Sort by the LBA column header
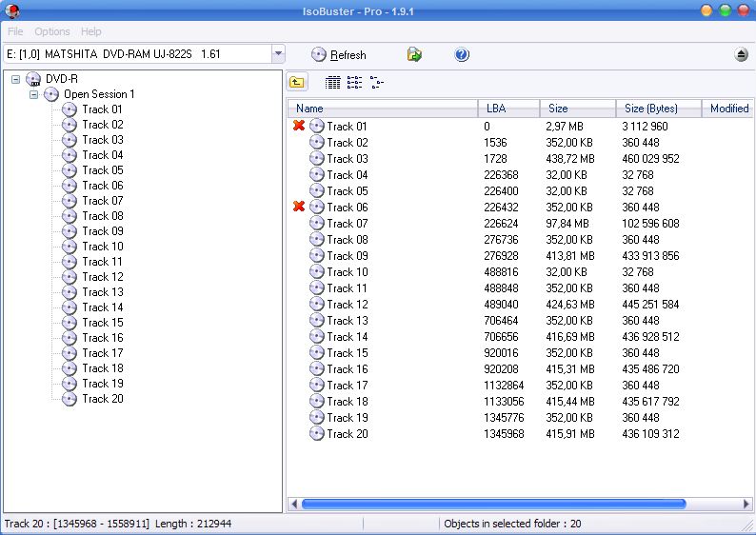The width and height of the screenshot is (756, 535). click(508, 109)
